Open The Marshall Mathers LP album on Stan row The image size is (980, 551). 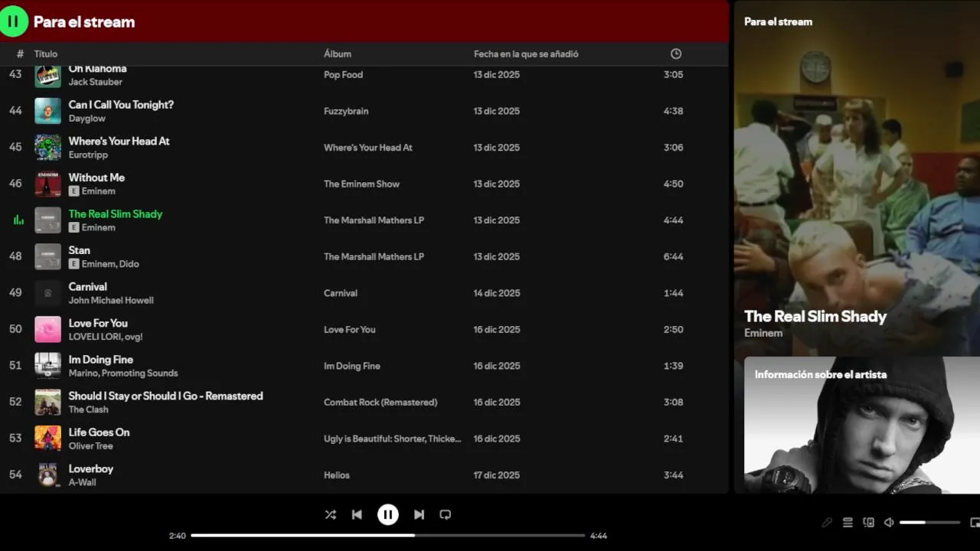374,256
